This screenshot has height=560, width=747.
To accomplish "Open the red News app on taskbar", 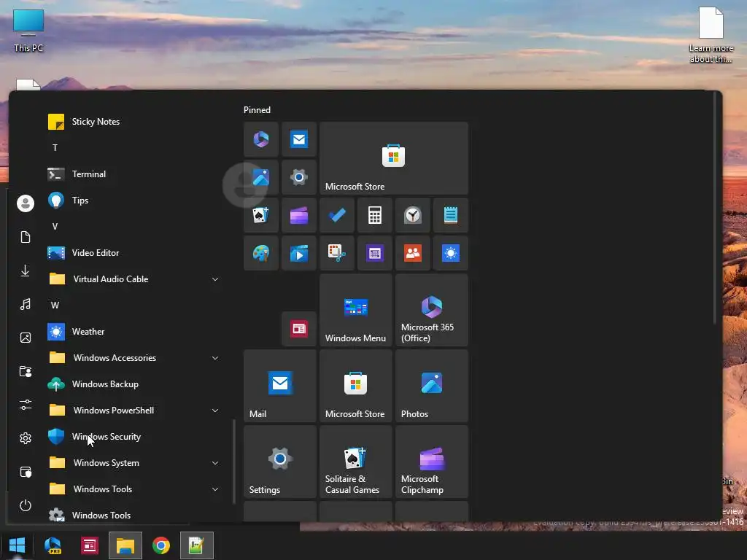I will pyautogui.click(x=89, y=545).
